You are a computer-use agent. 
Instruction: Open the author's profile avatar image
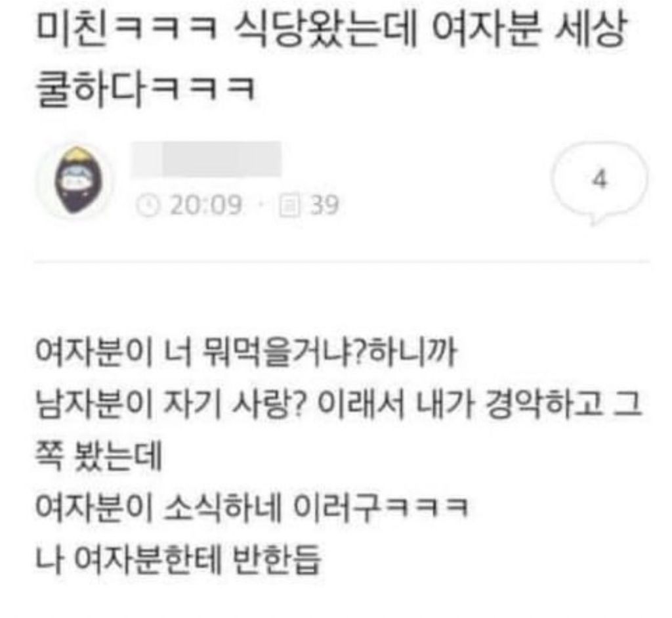click(77, 181)
